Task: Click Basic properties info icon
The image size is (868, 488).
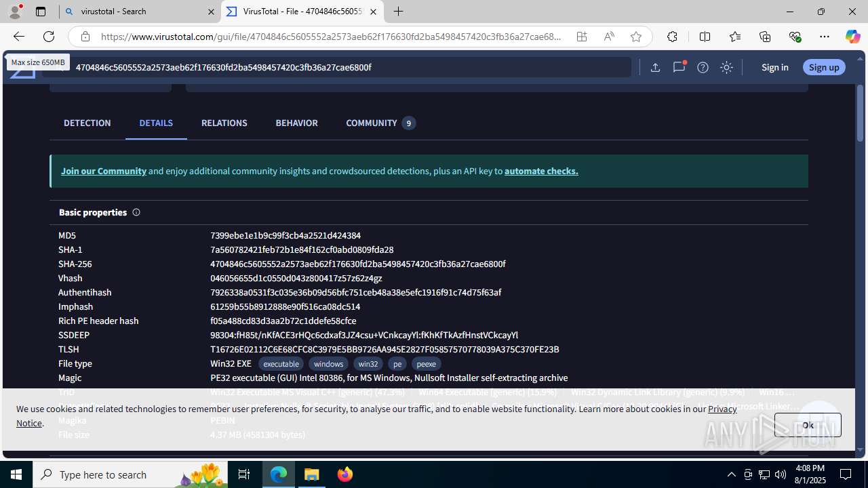Action: 136,212
